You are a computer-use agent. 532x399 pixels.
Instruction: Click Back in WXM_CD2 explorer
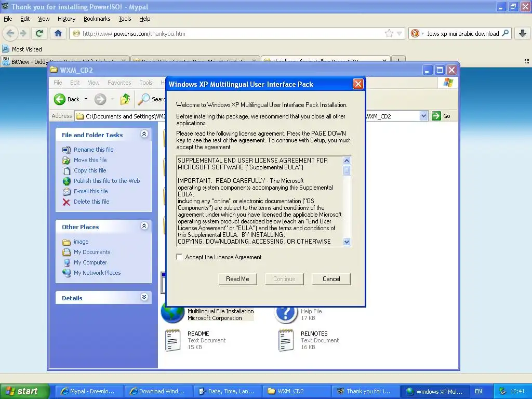[x=66, y=99]
